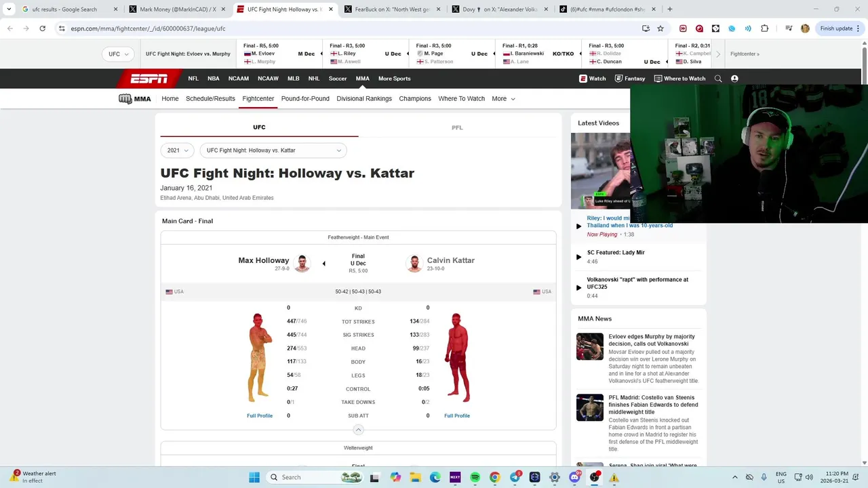Open Max Holloway's Full Profile
Viewport: 868px width, 488px height.
click(x=260, y=415)
